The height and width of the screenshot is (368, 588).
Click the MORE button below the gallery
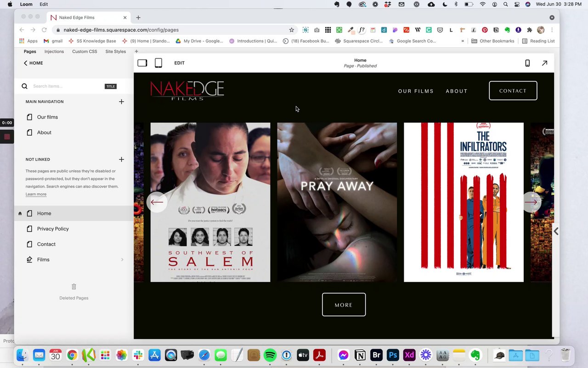[344, 305]
